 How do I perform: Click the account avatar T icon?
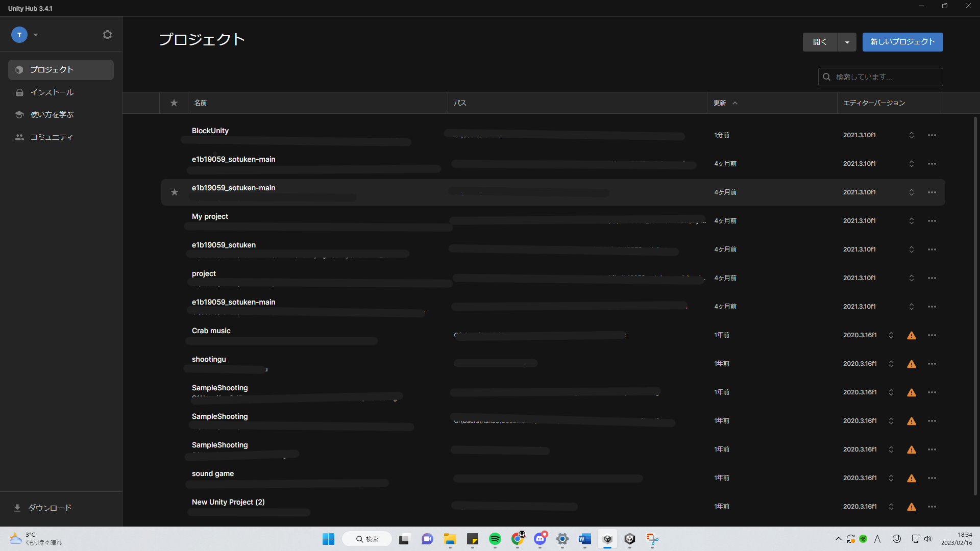tap(19, 35)
